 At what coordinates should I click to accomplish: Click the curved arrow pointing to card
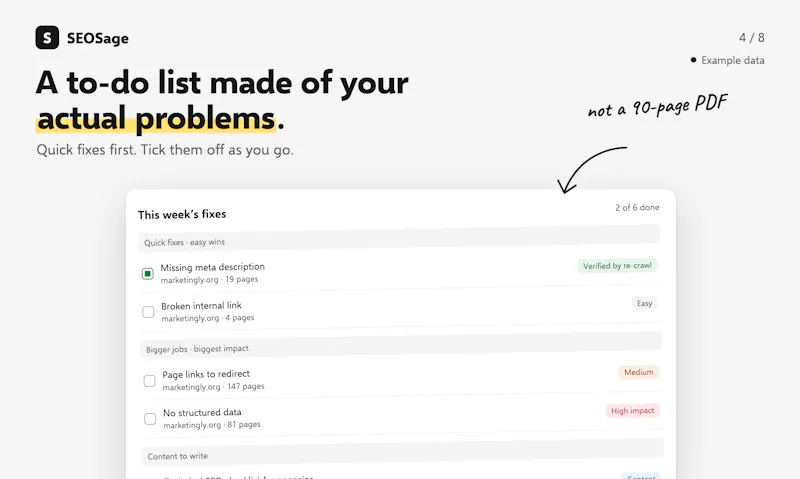tap(592, 170)
